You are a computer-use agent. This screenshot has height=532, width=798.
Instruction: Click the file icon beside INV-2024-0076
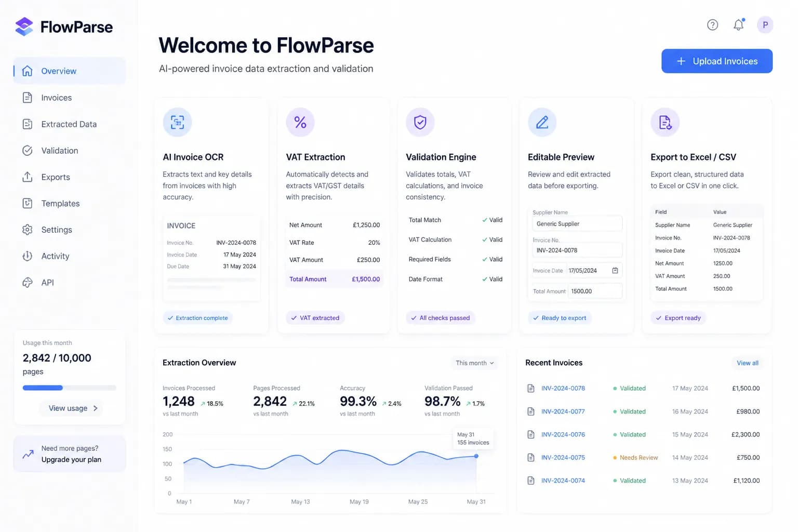pyautogui.click(x=531, y=434)
